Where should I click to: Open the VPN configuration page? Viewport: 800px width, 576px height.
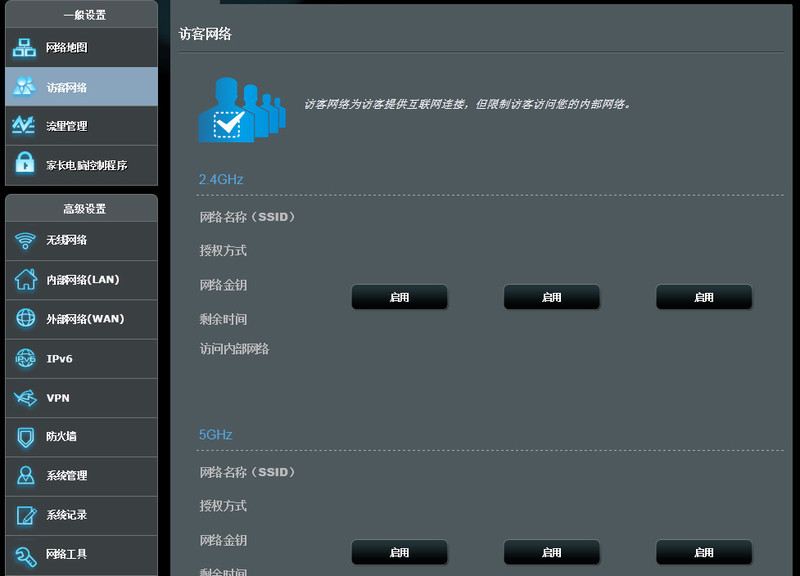point(80,398)
